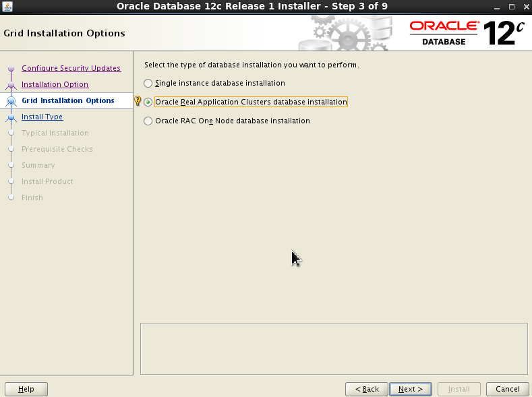Close the installer window

pos(526,7)
